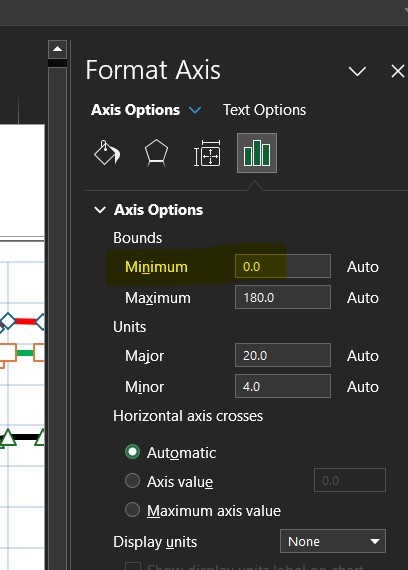Select the Automatic radio button
Image resolution: width=408 pixels, height=570 pixels.
click(132, 452)
